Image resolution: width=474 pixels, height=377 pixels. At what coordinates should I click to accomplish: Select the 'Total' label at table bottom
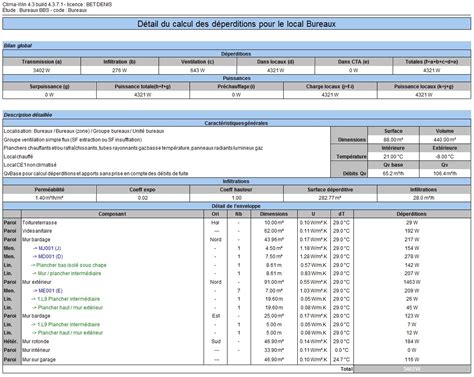click(x=346, y=369)
